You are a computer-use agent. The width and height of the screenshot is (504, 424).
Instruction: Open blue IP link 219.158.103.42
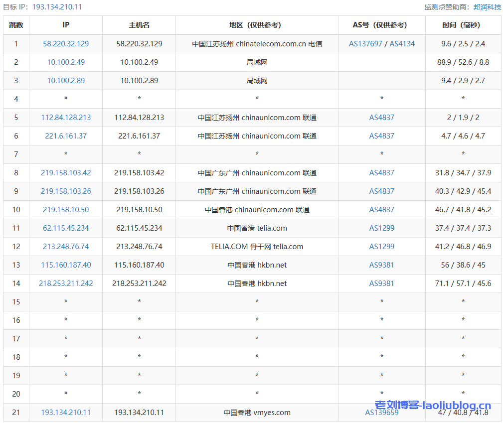66,173
